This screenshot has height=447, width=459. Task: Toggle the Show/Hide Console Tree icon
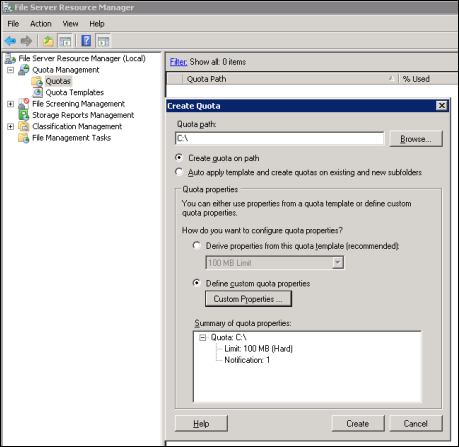[65, 41]
